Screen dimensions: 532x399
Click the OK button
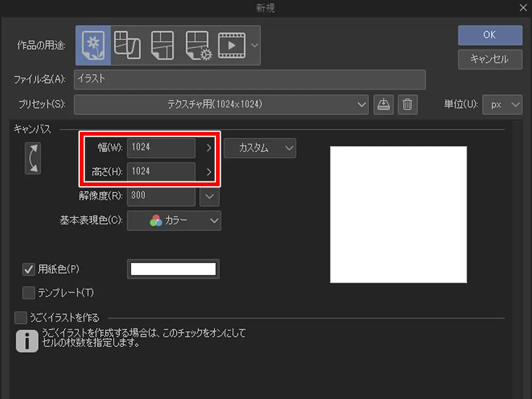click(x=489, y=35)
